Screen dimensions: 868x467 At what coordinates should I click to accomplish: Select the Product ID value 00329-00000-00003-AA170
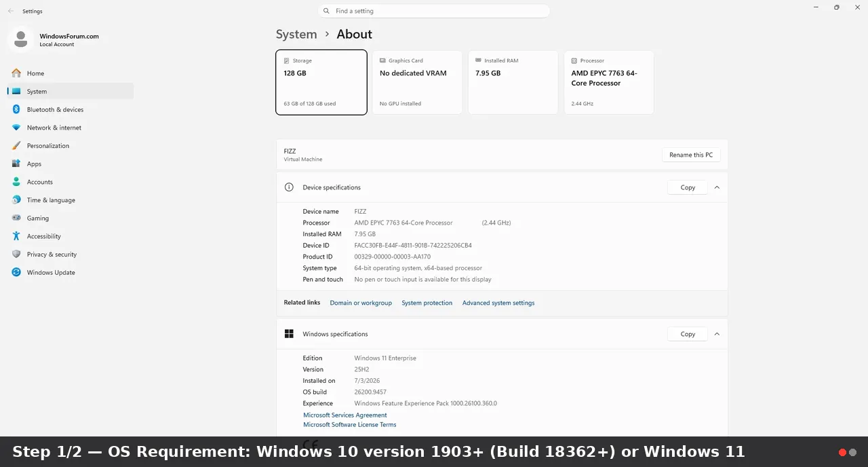tap(393, 257)
